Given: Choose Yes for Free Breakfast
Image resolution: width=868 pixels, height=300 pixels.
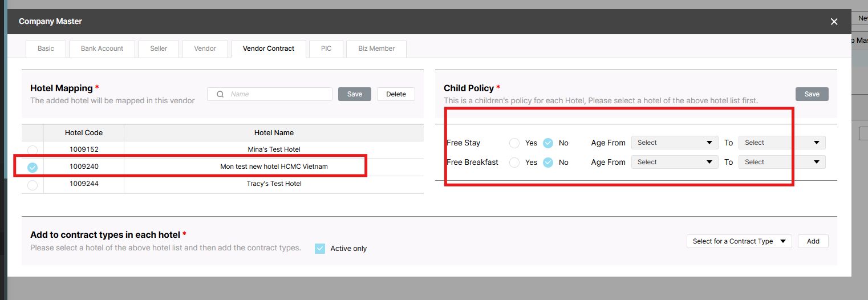Looking at the screenshot, I should click(x=514, y=163).
